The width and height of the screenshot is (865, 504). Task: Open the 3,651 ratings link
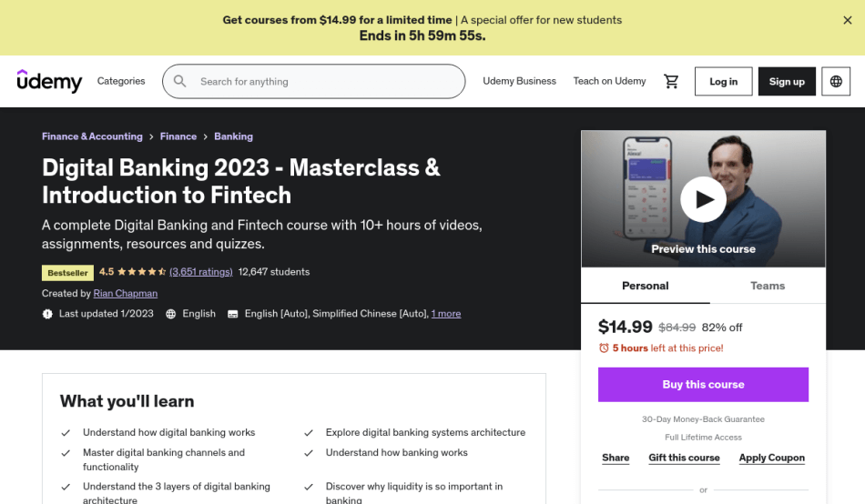coord(201,272)
